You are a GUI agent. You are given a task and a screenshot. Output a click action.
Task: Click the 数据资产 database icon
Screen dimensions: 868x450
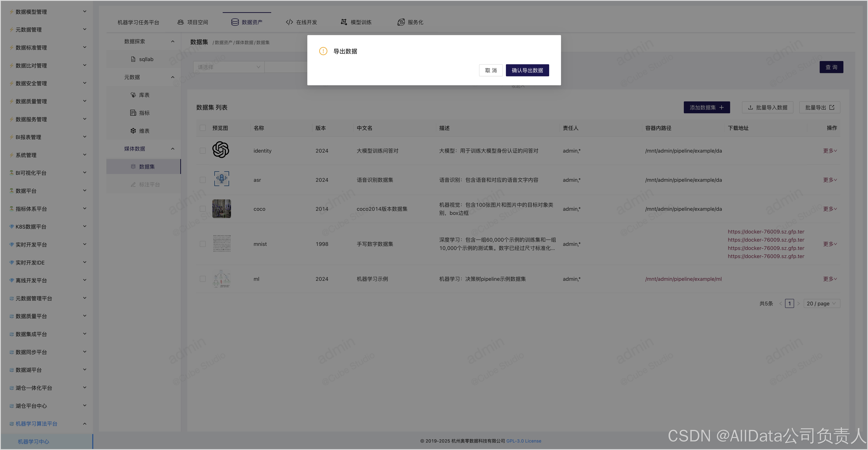(x=235, y=22)
